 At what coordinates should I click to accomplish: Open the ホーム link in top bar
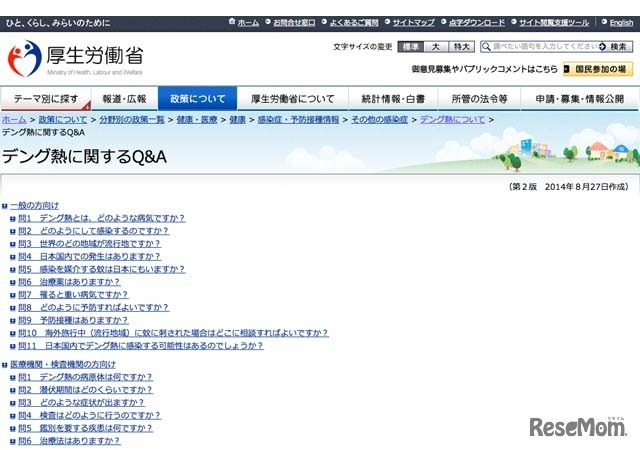[x=248, y=23]
